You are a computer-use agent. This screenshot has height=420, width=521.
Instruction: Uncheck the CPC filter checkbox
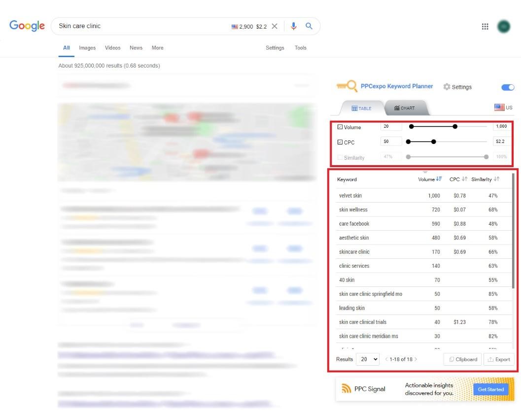[340, 142]
